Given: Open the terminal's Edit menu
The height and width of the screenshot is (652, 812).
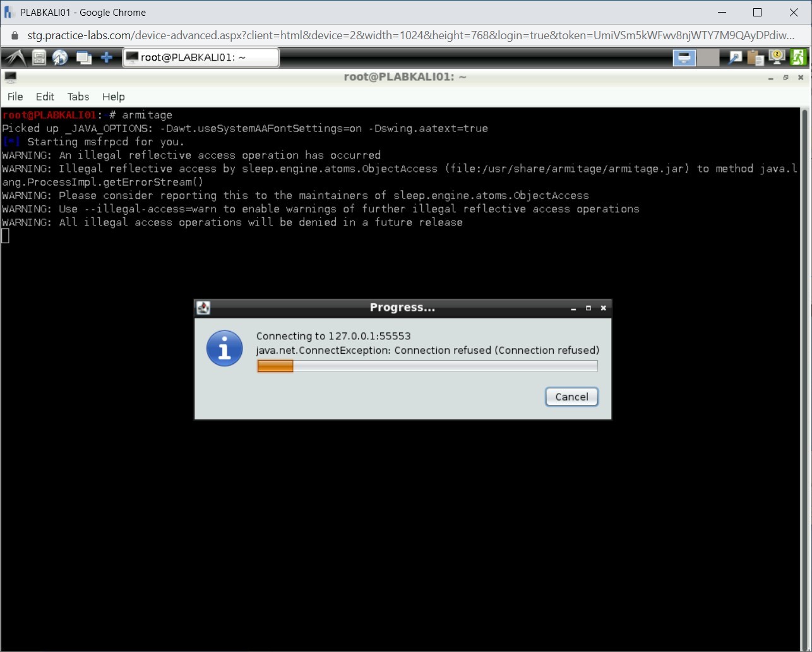Looking at the screenshot, I should [44, 97].
